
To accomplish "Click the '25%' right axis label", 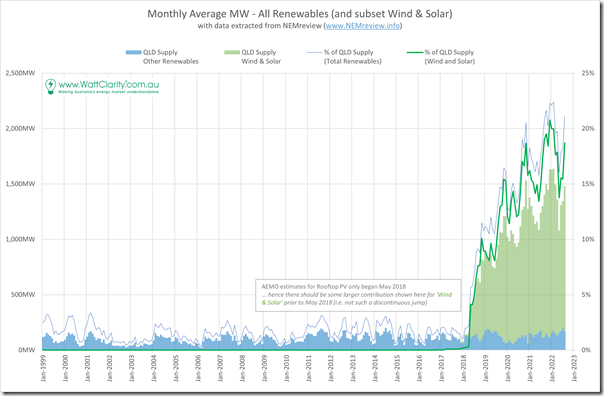I will click(588, 73).
